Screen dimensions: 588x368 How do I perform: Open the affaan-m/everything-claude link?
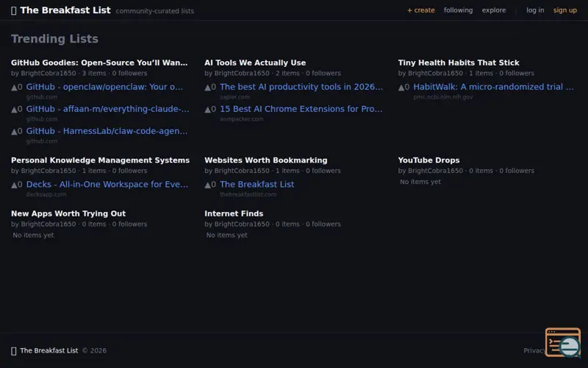point(107,109)
